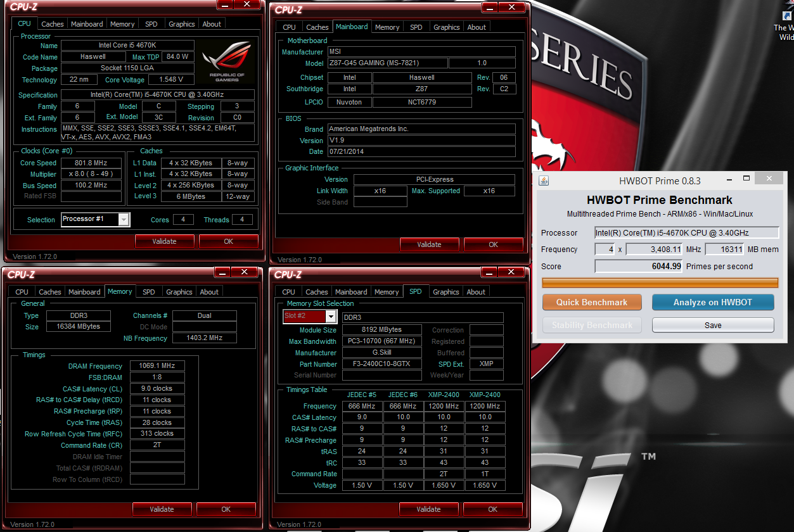Click the Level 3 cache value 6 MBytes

click(x=191, y=196)
